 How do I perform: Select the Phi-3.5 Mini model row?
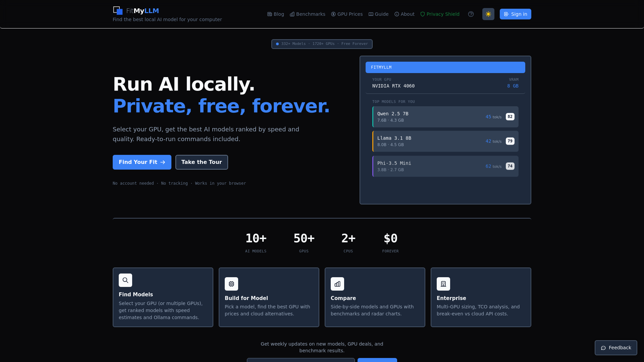[445, 166]
